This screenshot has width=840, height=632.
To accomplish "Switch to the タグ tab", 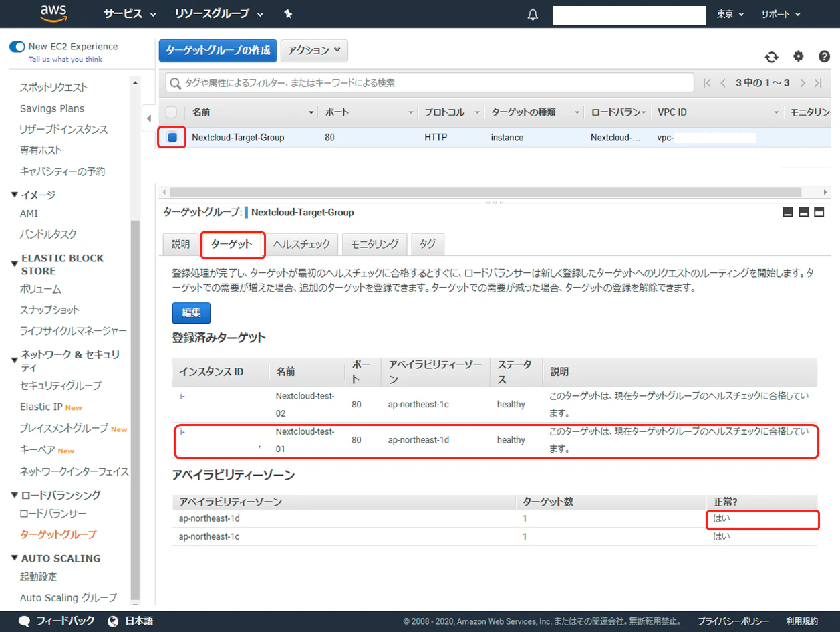I will pos(428,244).
